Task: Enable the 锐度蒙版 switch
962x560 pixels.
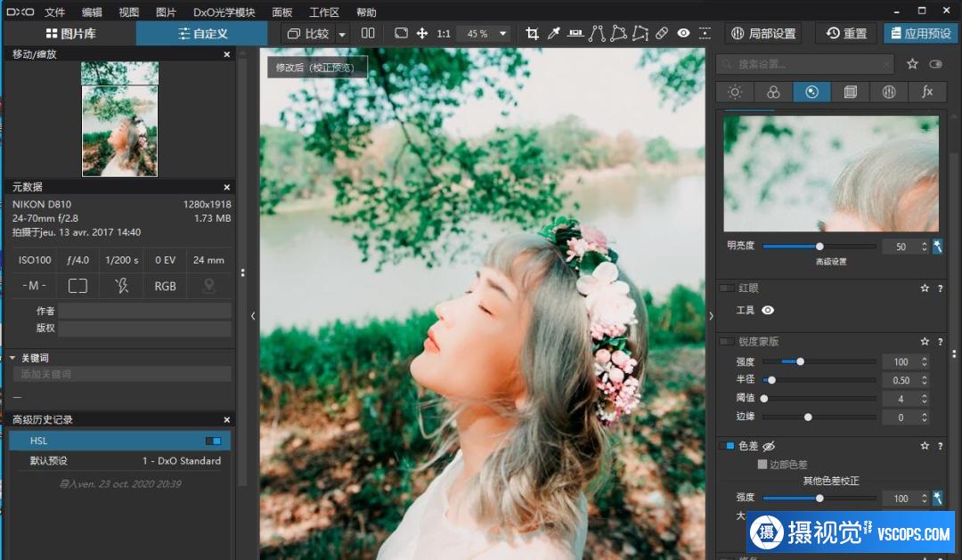Action: (727, 342)
